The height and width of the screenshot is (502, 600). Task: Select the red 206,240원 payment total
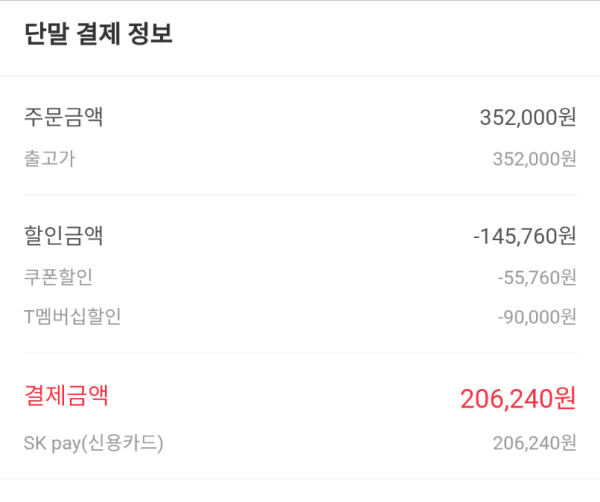point(518,399)
